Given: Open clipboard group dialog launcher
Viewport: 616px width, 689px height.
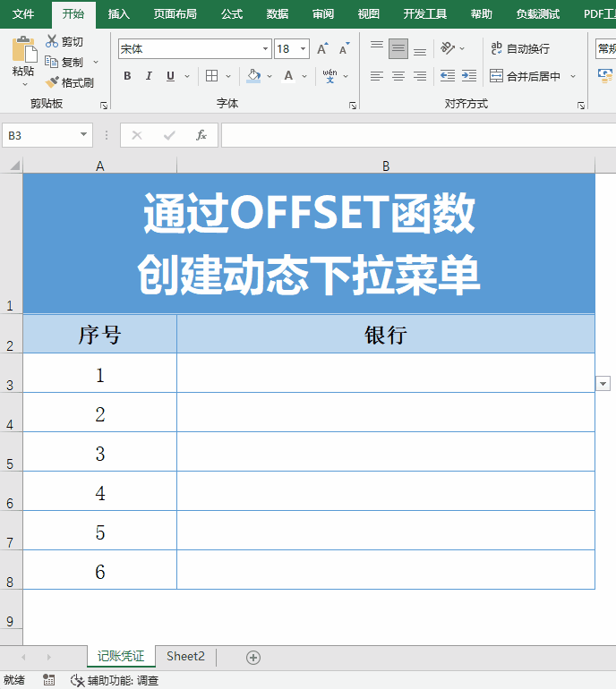Looking at the screenshot, I should pyautogui.click(x=104, y=106).
